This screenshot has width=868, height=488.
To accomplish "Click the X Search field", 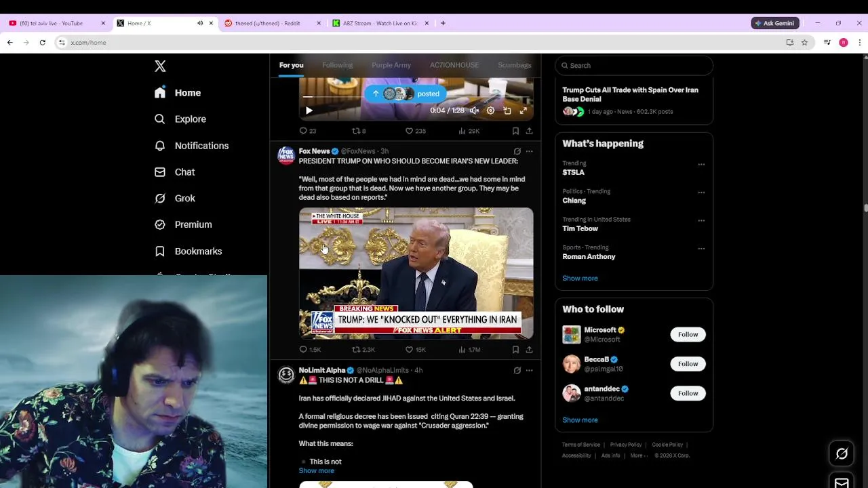I will point(634,66).
